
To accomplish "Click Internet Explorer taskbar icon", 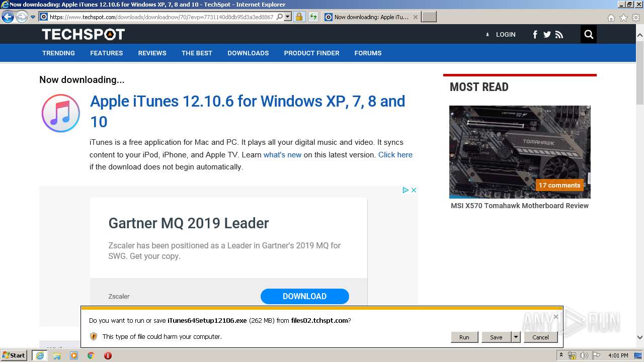I will pyautogui.click(x=39, y=355).
